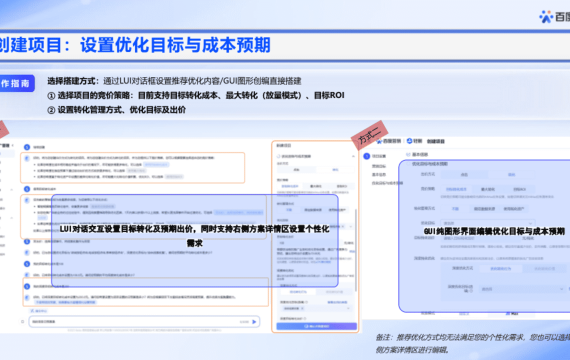Select 指定数据来源 option in the GUI form

484,209
